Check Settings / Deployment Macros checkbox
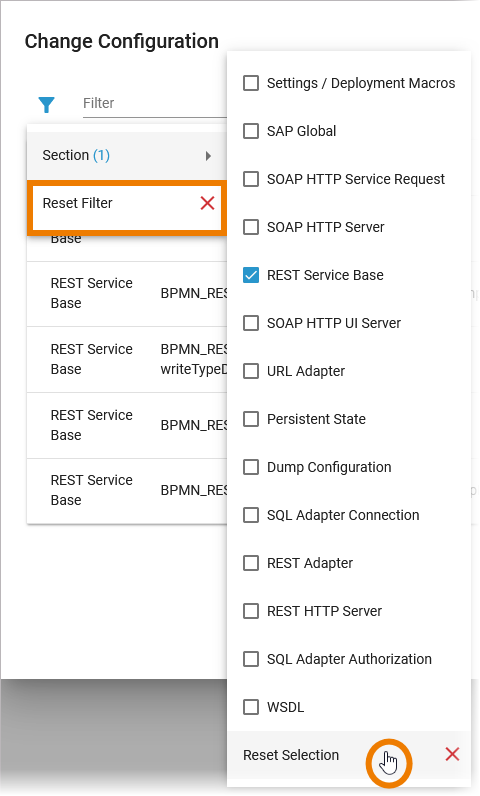Viewport: 480px width, 796px height. point(251,83)
